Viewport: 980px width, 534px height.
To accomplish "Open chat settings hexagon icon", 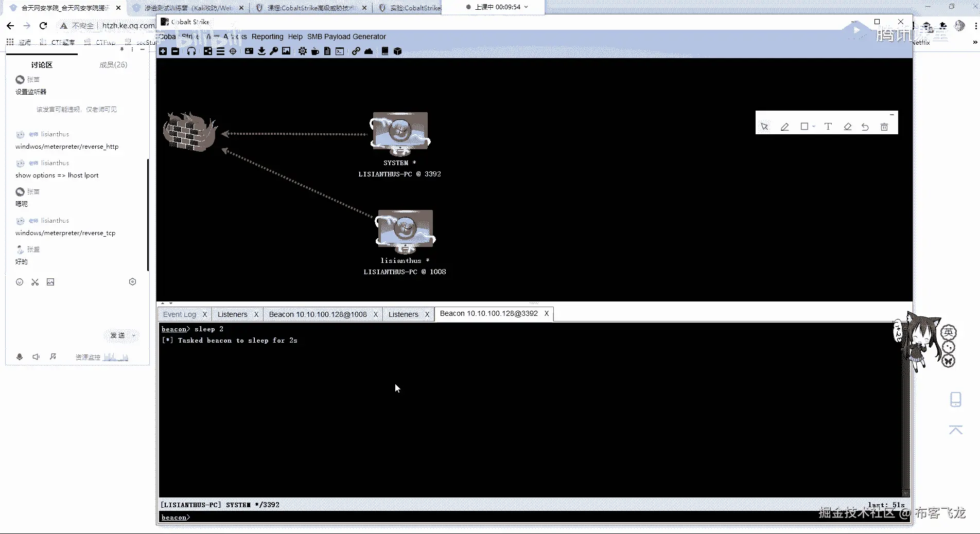I will [132, 282].
